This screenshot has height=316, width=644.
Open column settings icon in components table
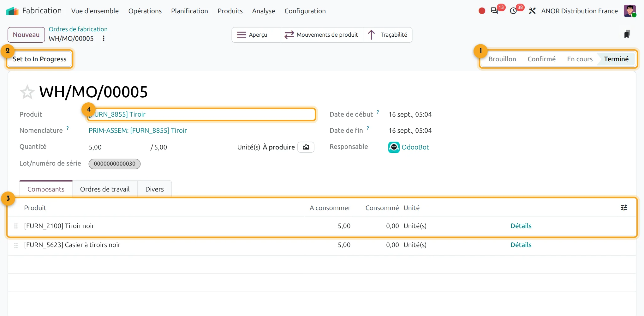[624, 208]
